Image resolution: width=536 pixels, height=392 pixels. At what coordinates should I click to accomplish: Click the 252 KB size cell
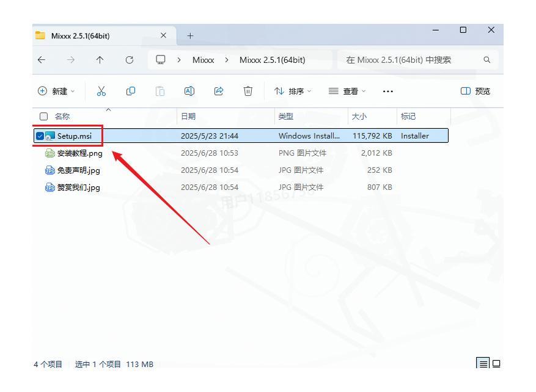click(x=380, y=170)
